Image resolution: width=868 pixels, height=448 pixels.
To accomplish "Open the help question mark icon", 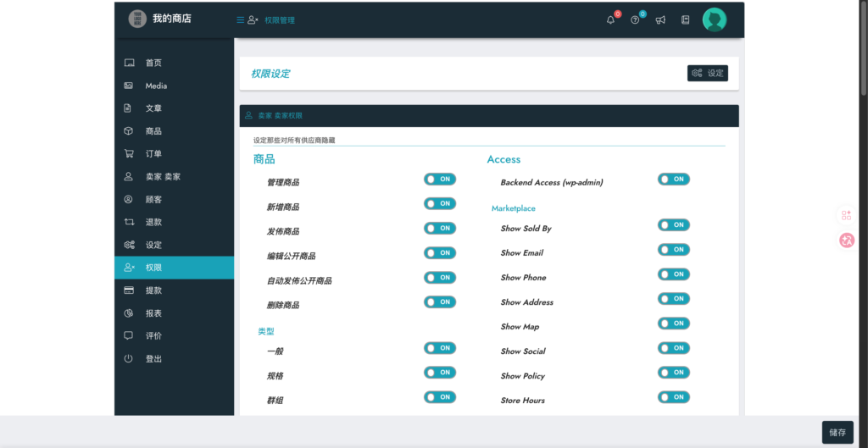I will click(x=635, y=20).
